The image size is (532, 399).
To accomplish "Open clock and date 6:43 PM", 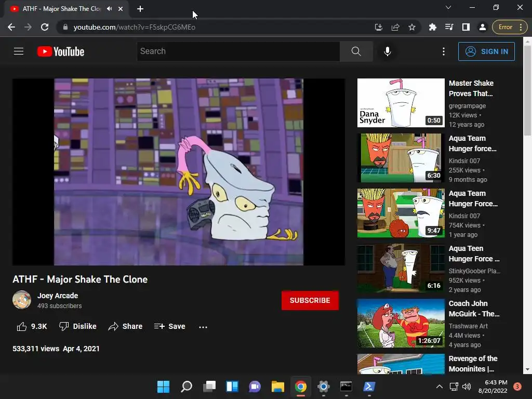I will point(493,387).
